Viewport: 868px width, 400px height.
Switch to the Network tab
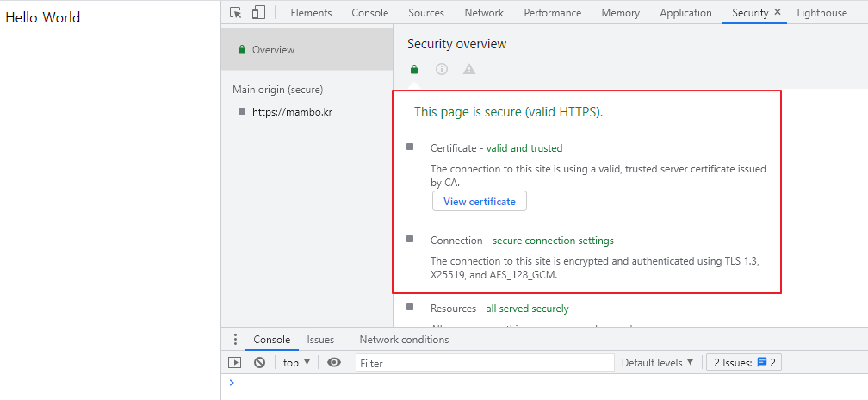pos(484,13)
